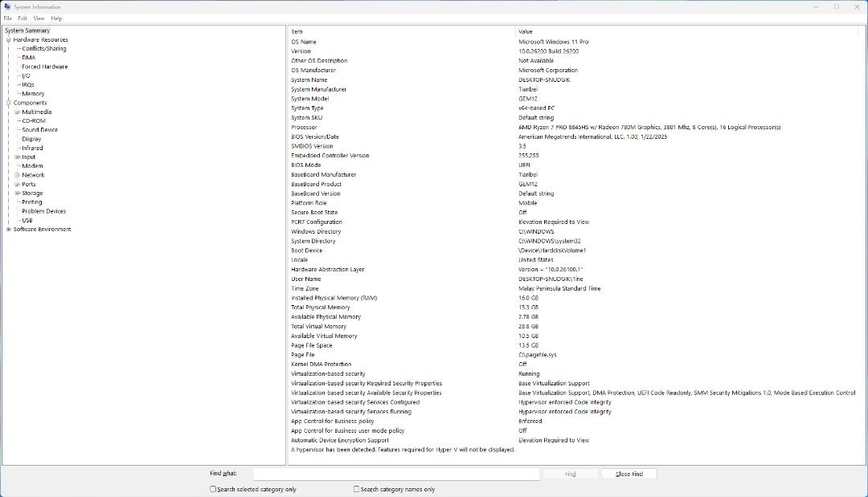
Task: Select Problem Devices in the tree
Action: click(x=44, y=211)
